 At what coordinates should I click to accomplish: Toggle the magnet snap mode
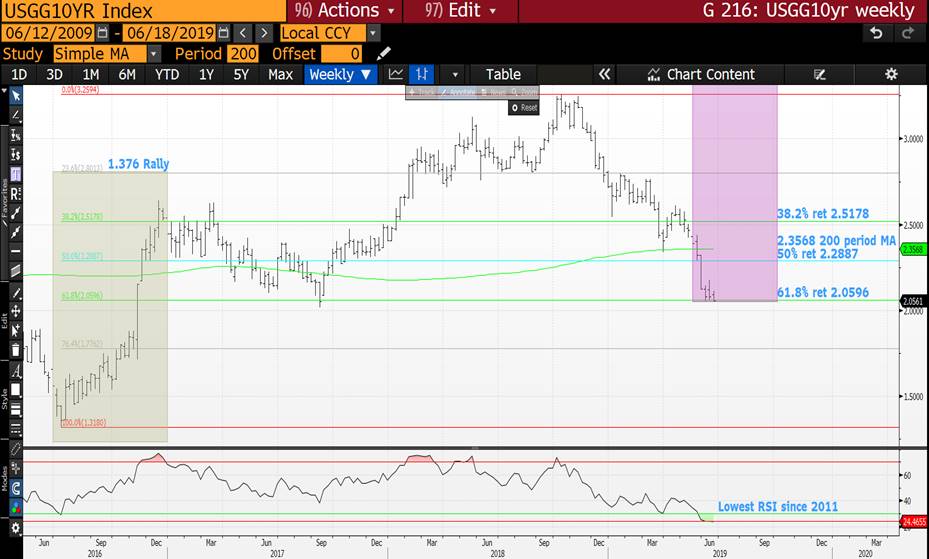(x=15, y=488)
